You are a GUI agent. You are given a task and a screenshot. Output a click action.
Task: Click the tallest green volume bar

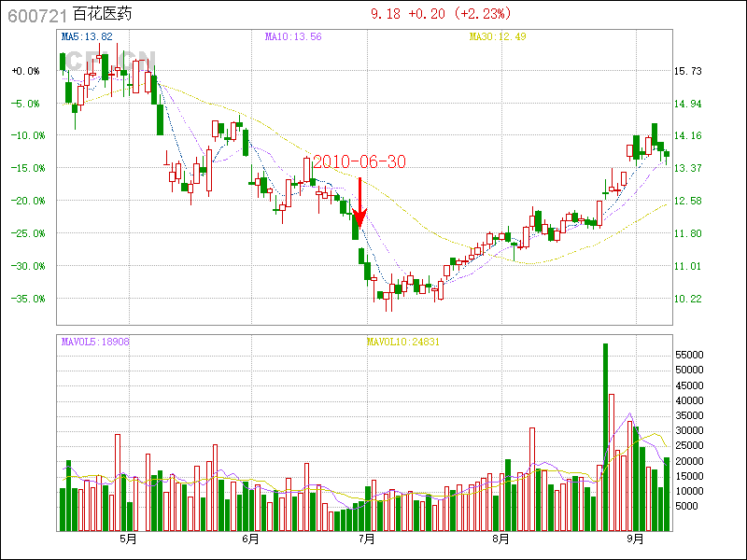click(x=605, y=437)
